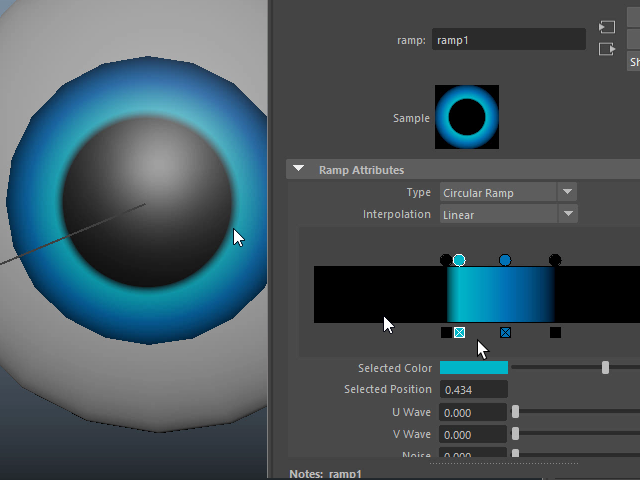The width and height of the screenshot is (640, 480).
Task: Delete the blue ramp entry via its X box
Action: click(505, 332)
